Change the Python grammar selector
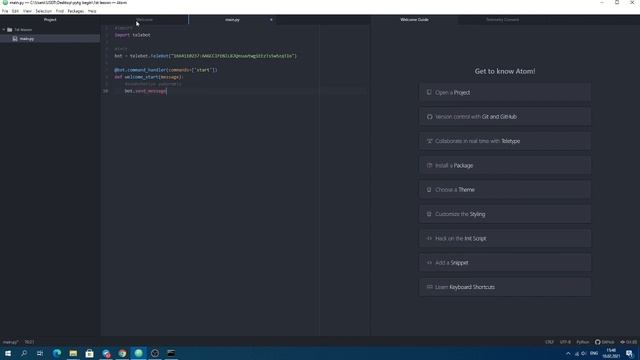Screen dimensions: 640x360 click(x=583, y=342)
